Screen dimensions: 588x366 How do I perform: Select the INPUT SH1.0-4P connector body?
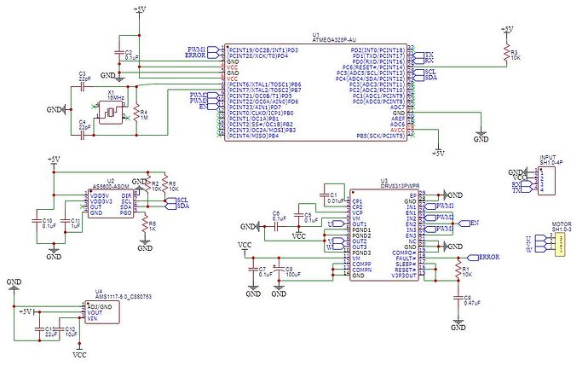click(546, 181)
